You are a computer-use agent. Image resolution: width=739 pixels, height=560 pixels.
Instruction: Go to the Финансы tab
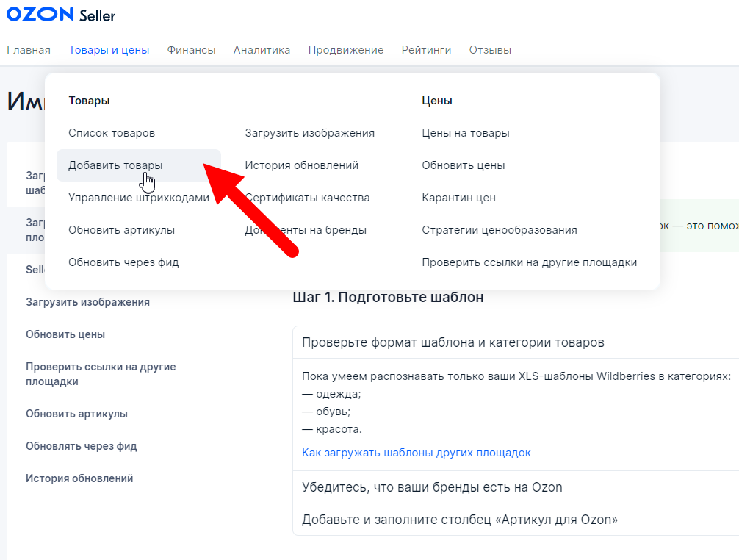[x=191, y=50]
